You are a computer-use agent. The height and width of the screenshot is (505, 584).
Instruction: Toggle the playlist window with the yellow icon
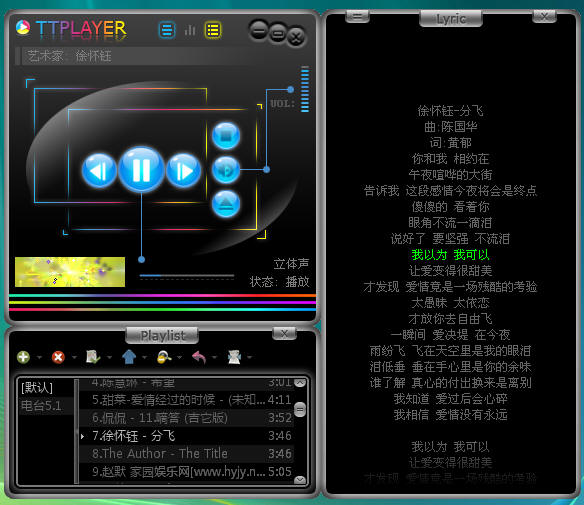coord(213,30)
